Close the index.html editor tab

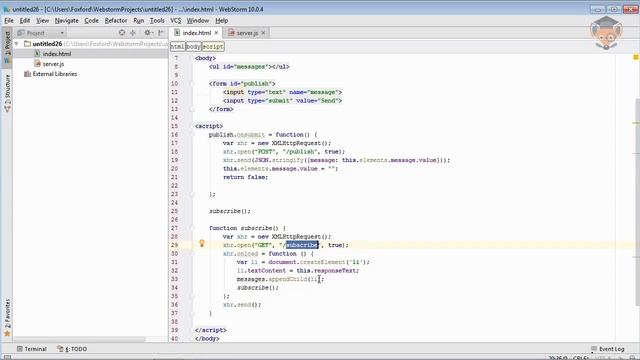pyautogui.click(x=216, y=33)
